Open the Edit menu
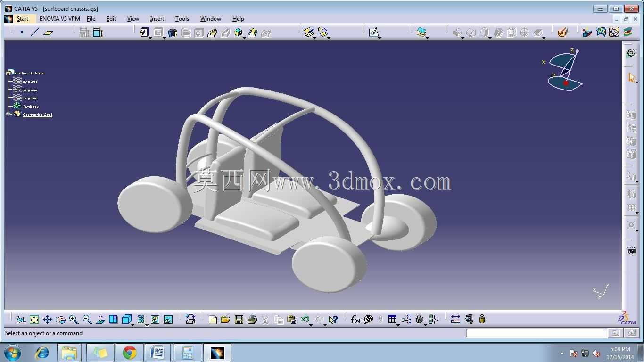This screenshot has width=644, height=362. 111,19
